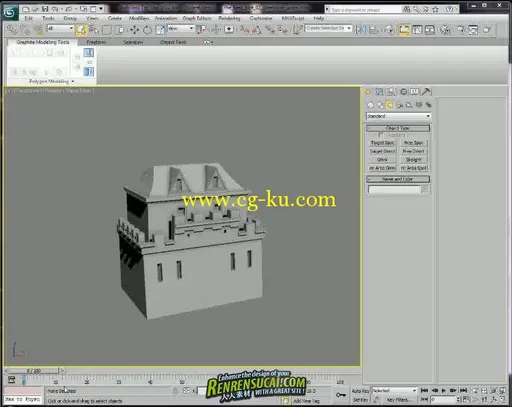
Task: Click the mr Area Spot button
Action: tap(413, 168)
